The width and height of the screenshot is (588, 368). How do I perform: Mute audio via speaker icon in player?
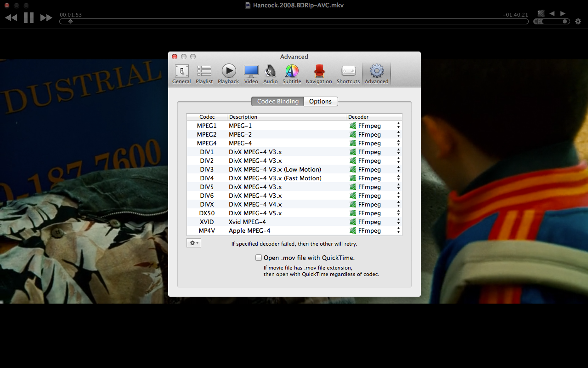(538, 21)
